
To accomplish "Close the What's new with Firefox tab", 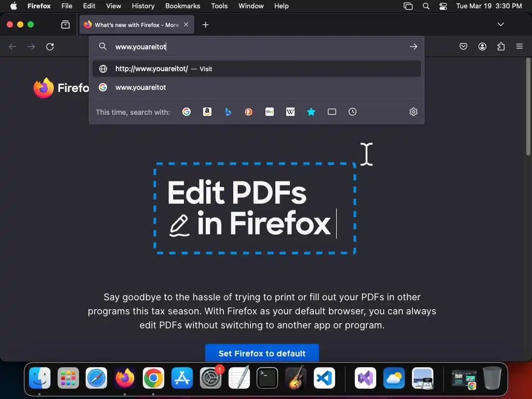I will pyautogui.click(x=186, y=24).
